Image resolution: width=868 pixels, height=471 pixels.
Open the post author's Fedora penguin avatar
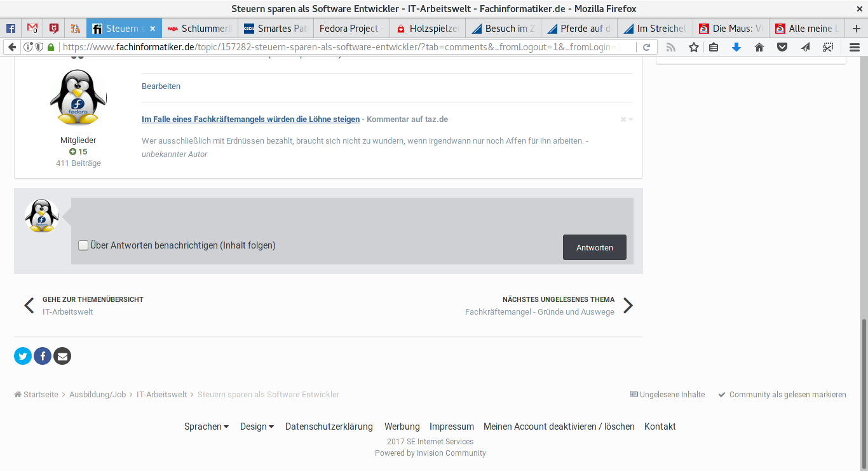coord(78,97)
